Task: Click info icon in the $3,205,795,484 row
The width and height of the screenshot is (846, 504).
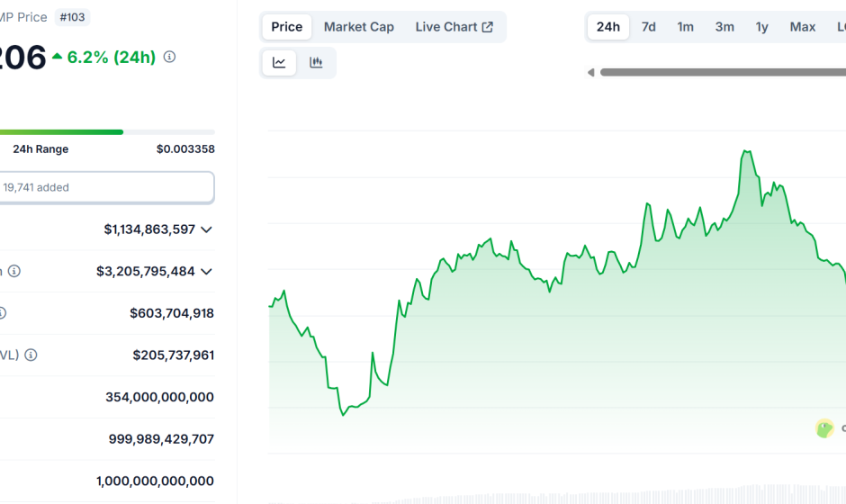Action: [14, 271]
